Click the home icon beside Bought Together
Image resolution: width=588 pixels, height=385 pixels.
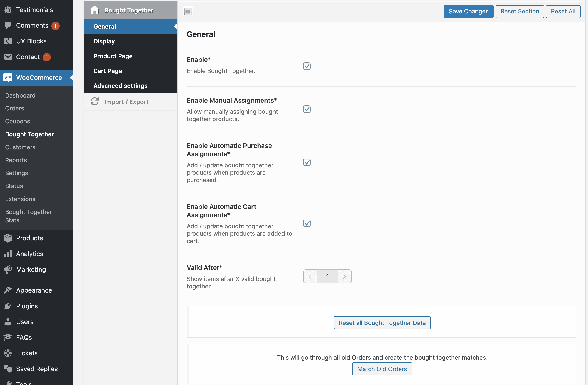click(95, 10)
